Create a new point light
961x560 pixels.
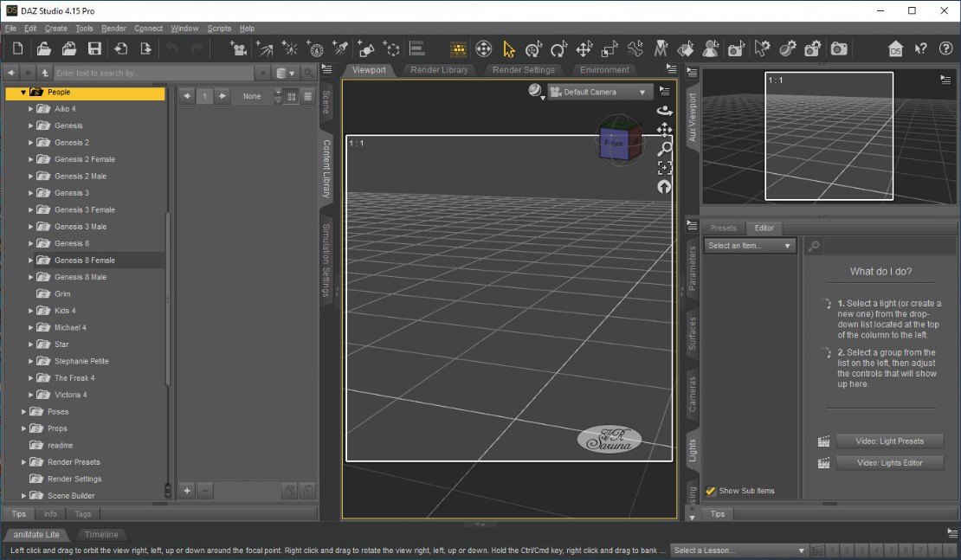[289, 48]
